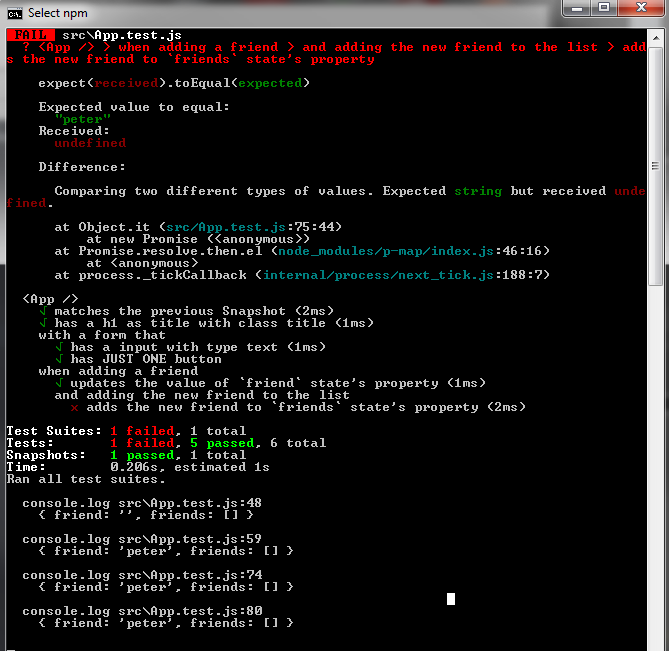This screenshot has height=651, width=669.
Task: Click console.log src\App.test.js:59 entry
Action: [142, 539]
